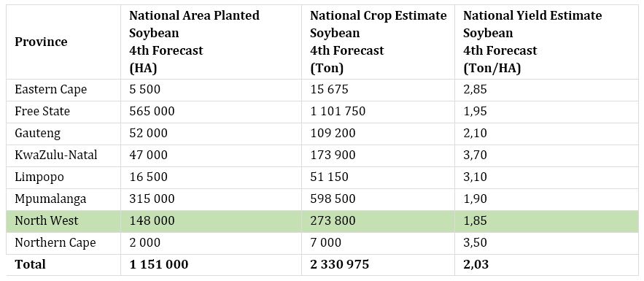Click Eastern Cape crop estimate 15 675
644x281 pixels.
click(x=329, y=90)
